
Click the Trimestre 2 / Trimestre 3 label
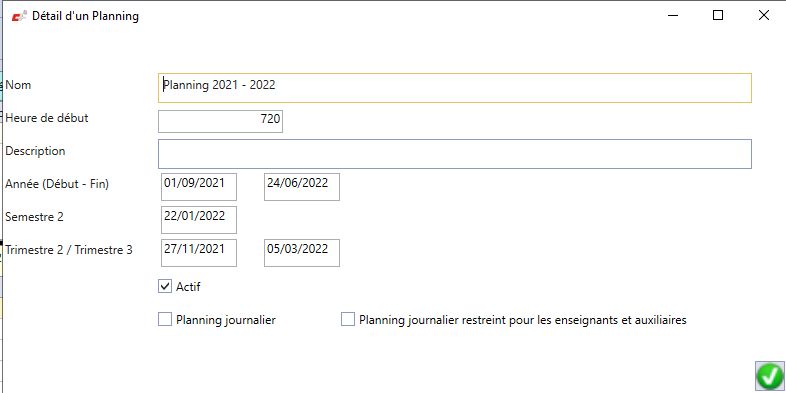pos(69,250)
